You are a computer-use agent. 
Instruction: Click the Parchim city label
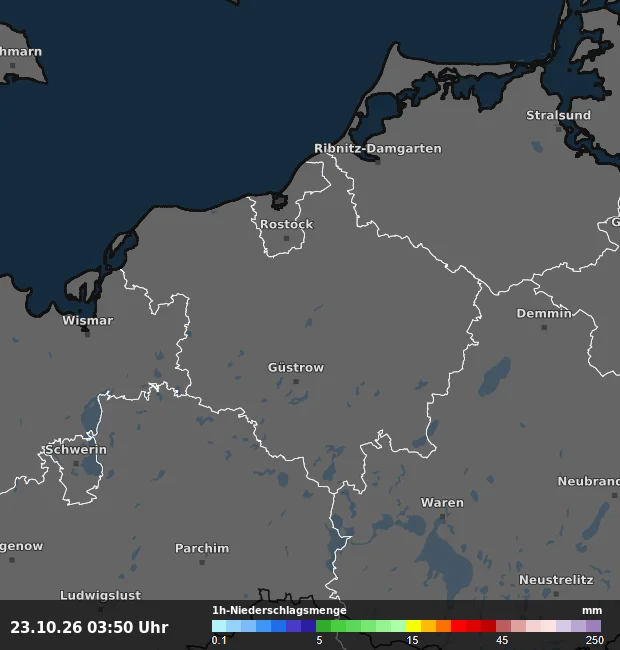point(202,548)
